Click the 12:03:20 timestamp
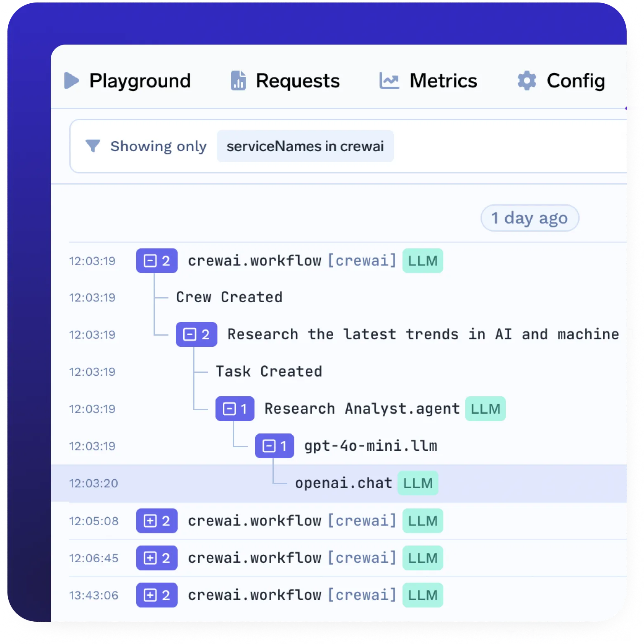Viewport: 644px width, 644px height. tap(93, 483)
